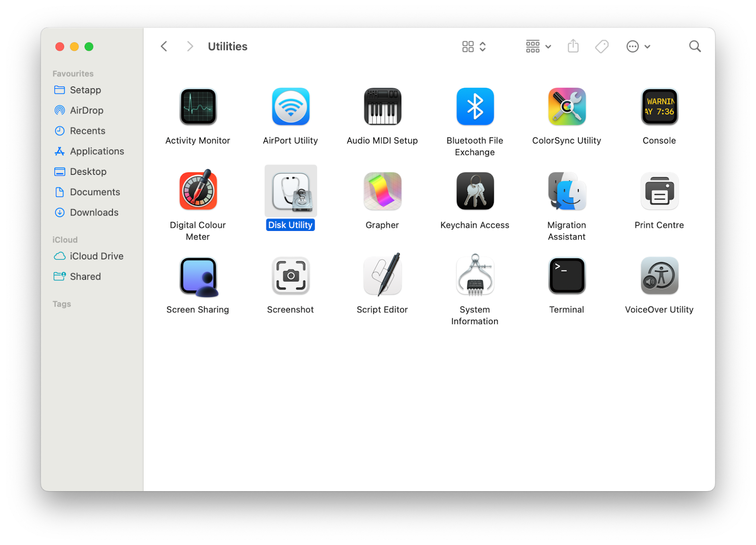Click the Disk Utility name label
This screenshot has width=756, height=545.
(291, 225)
